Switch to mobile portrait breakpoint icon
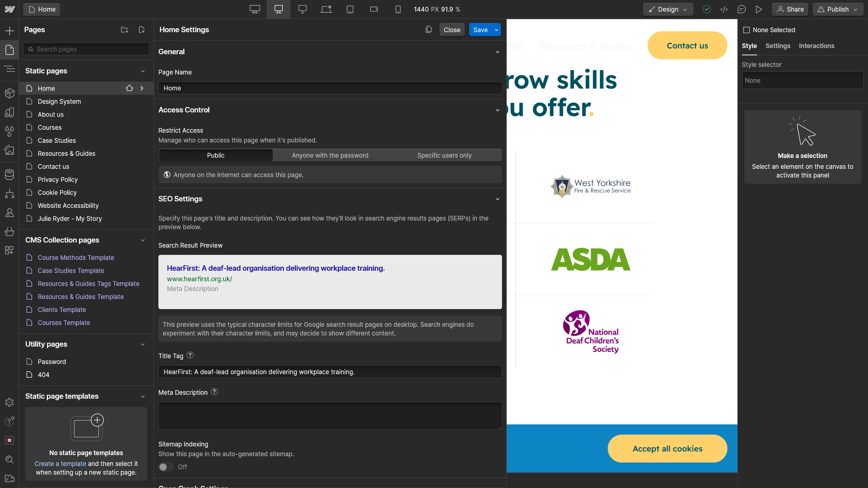This screenshot has width=868, height=488. click(398, 9)
